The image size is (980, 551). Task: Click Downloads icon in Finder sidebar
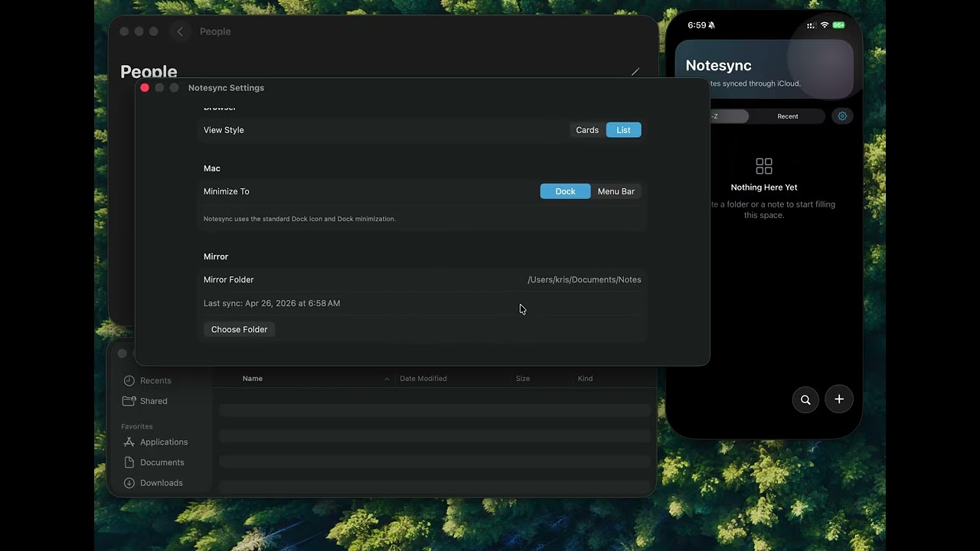(x=129, y=483)
